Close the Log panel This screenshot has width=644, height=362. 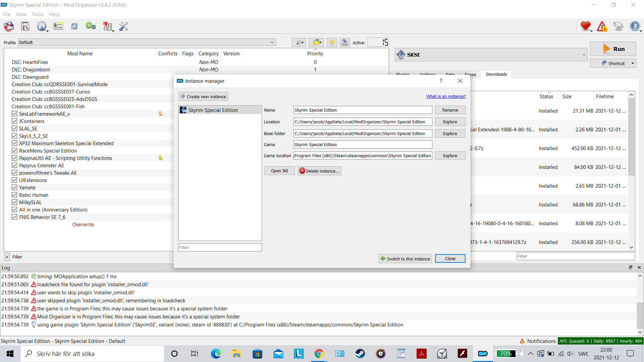click(639, 267)
